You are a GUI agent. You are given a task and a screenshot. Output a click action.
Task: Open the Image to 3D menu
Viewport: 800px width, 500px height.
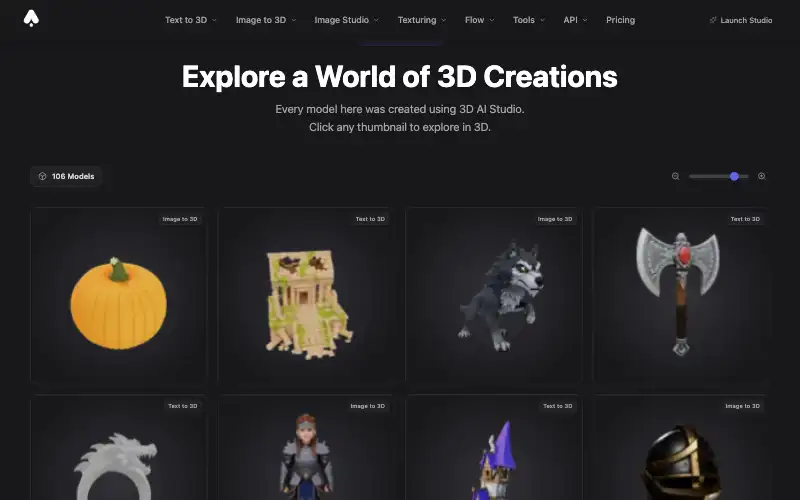[265, 20]
